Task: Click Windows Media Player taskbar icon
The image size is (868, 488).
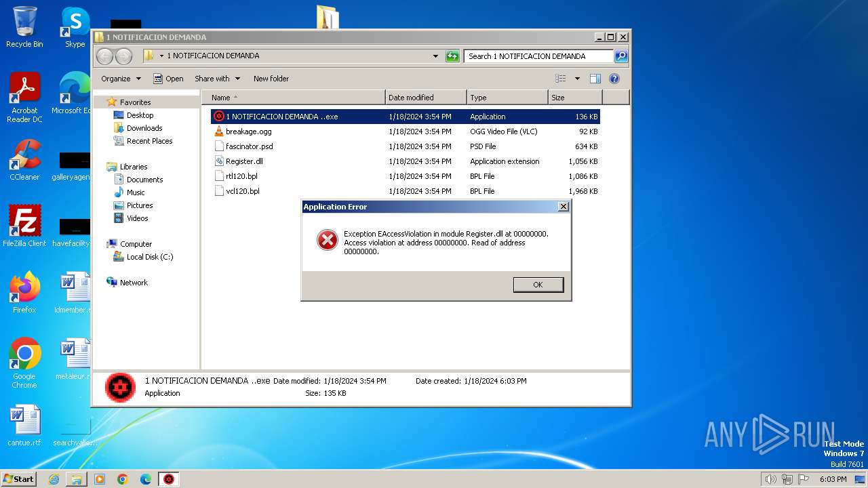Action: [100, 479]
